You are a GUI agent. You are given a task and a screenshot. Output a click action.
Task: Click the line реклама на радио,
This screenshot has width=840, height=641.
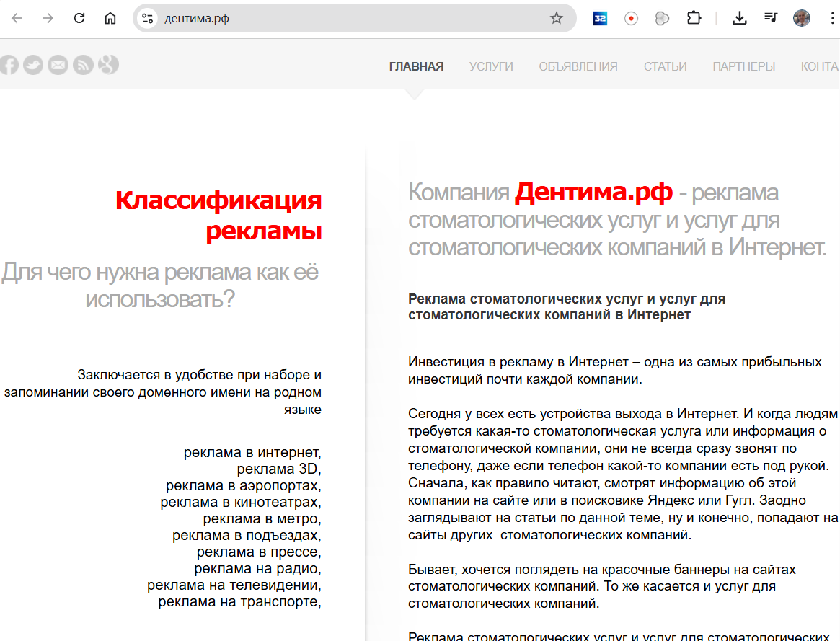click(257, 569)
